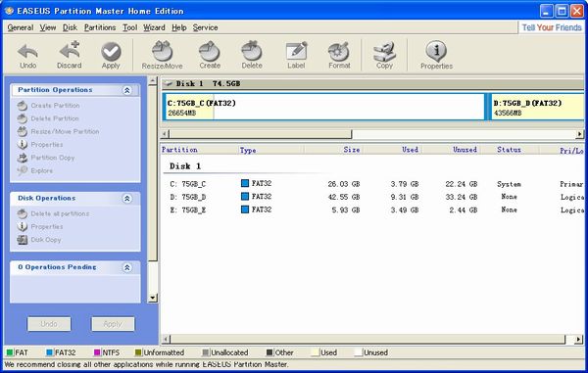Click the Disk 1 drive icon header
The width and height of the screenshot is (588, 373).
point(168,84)
